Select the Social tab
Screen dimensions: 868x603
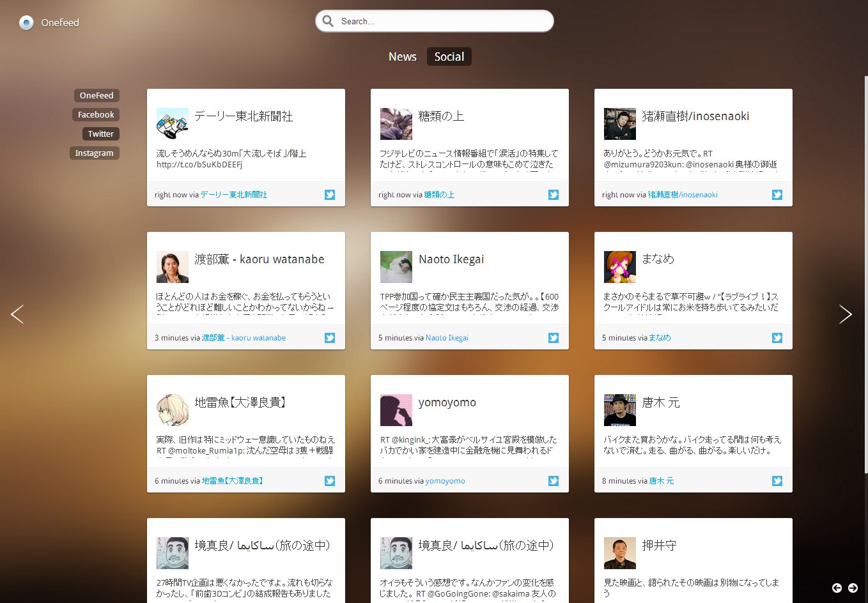coord(449,57)
